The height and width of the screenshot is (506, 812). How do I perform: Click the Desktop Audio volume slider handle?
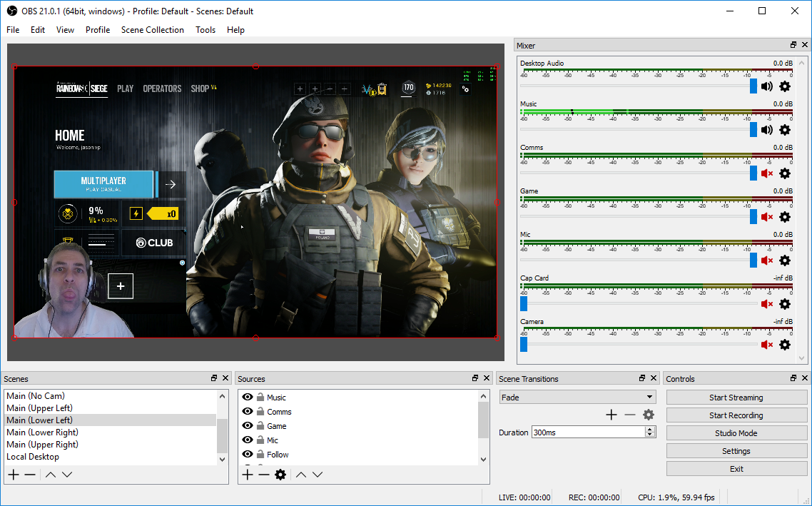point(753,86)
